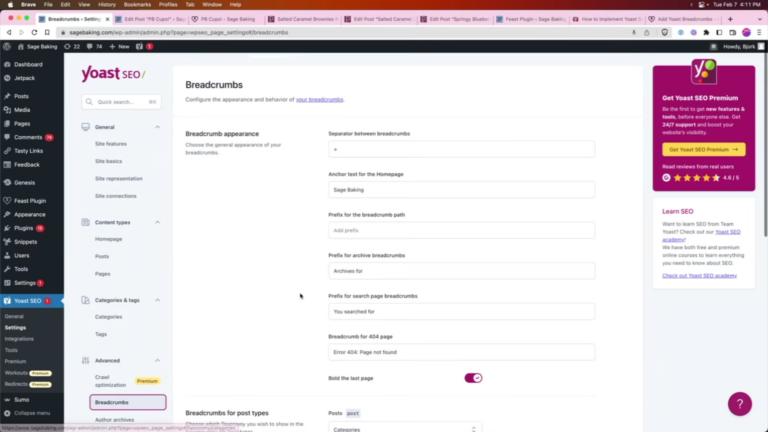Click Check out Yoast SEO academy link
The height and width of the screenshot is (432, 768).
click(699, 276)
